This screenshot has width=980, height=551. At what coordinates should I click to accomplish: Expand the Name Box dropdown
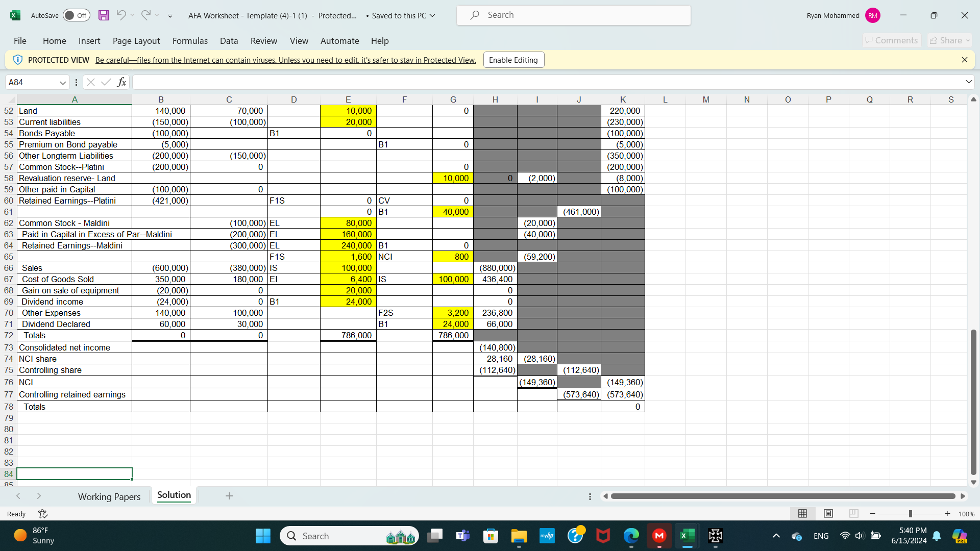pos(63,83)
